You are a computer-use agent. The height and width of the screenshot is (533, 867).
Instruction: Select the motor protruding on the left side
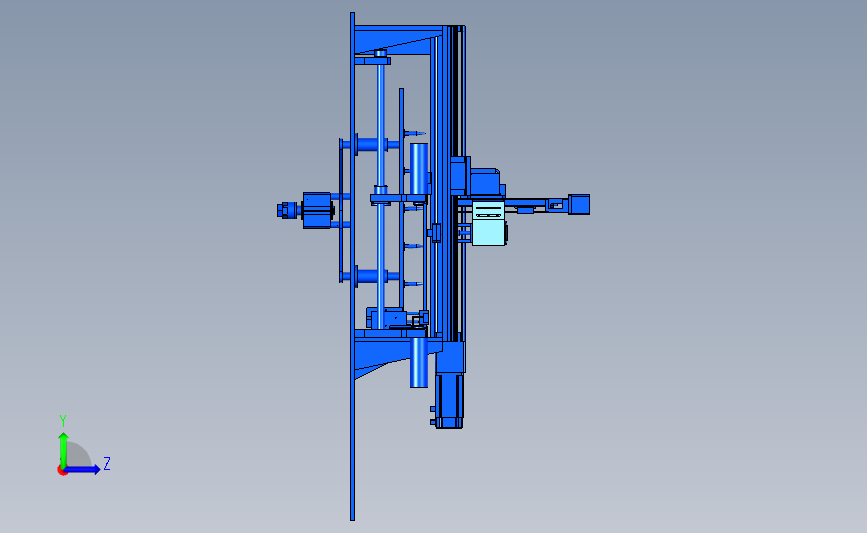(x=317, y=210)
